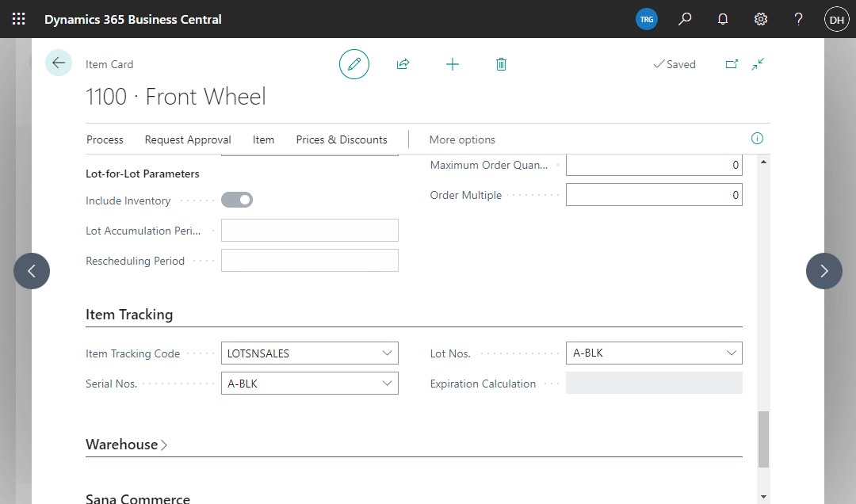Click the Lot-for-Lot Parameters heading
This screenshot has height=504, width=856.
(x=143, y=174)
